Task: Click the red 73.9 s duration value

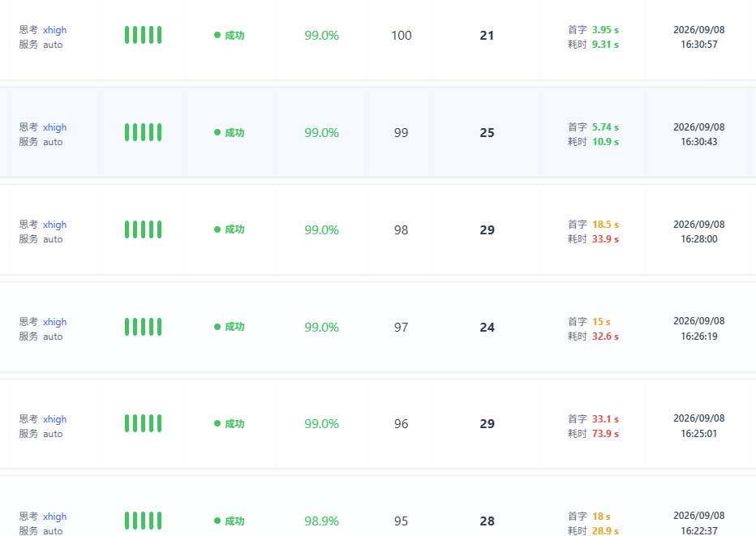Action: tap(606, 433)
